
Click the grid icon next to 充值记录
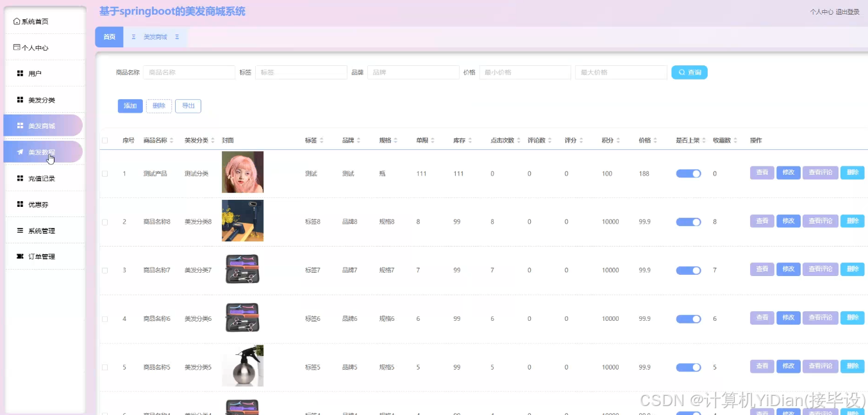point(20,178)
